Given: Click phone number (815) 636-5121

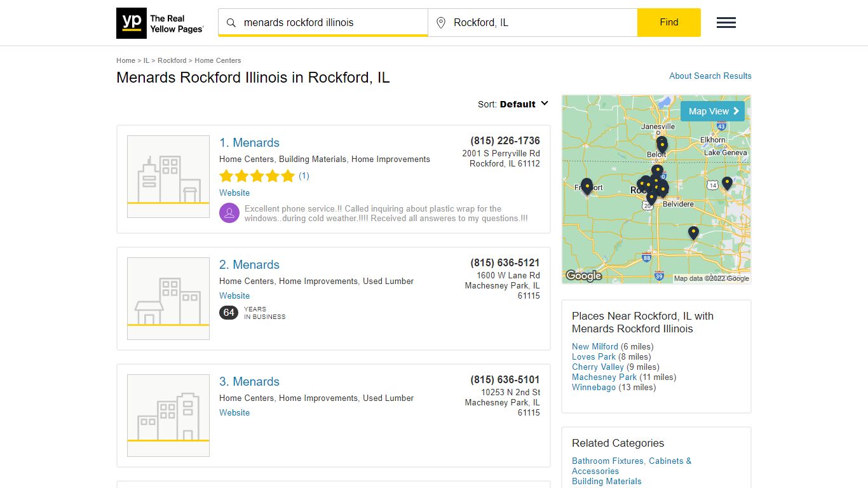Looking at the screenshot, I should (x=505, y=263).
